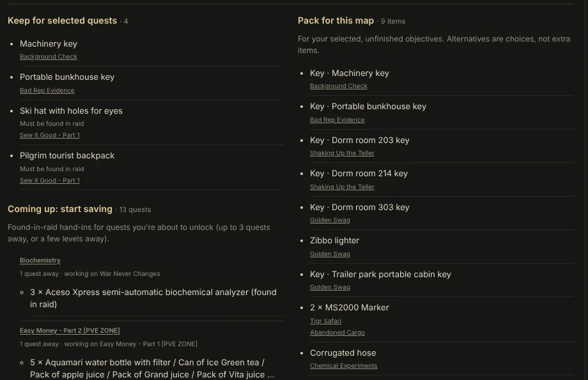Open the Abandoned Cargo quest link

337,332
